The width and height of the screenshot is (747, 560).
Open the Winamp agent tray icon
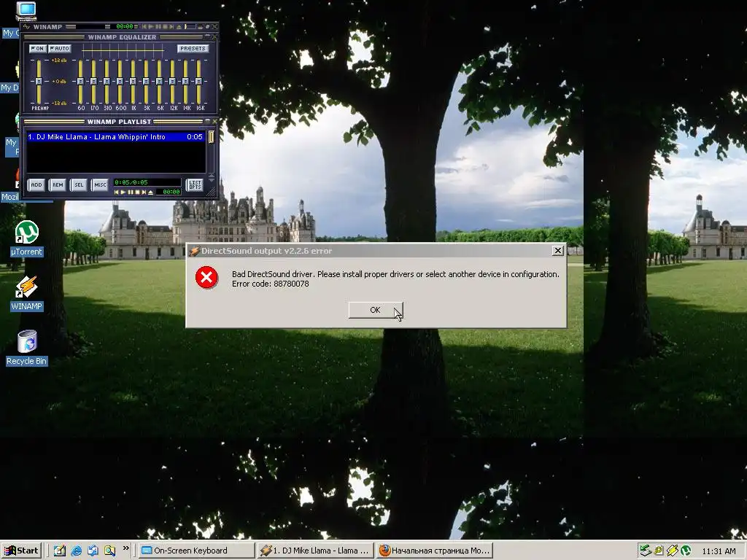[x=672, y=551]
